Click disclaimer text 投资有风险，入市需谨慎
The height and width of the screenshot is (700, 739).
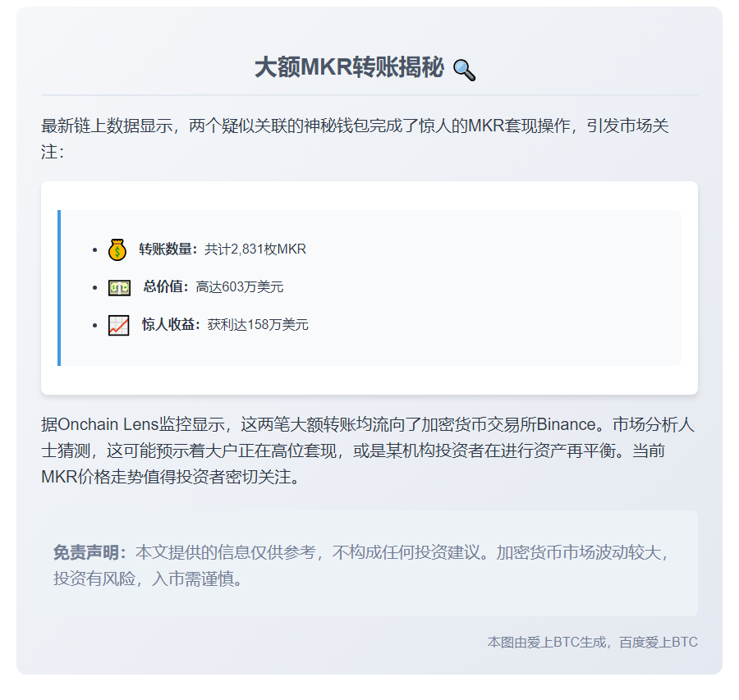click(x=148, y=579)
